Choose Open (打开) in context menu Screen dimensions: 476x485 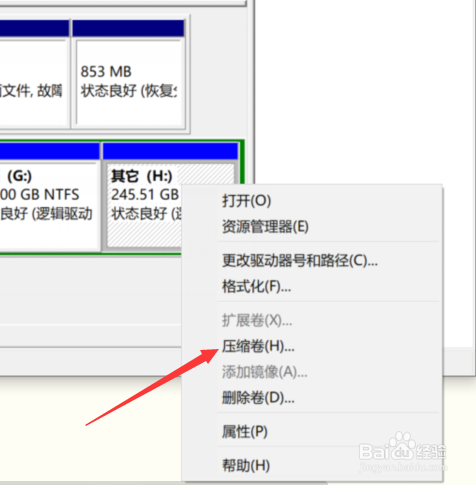click(247, 201)
